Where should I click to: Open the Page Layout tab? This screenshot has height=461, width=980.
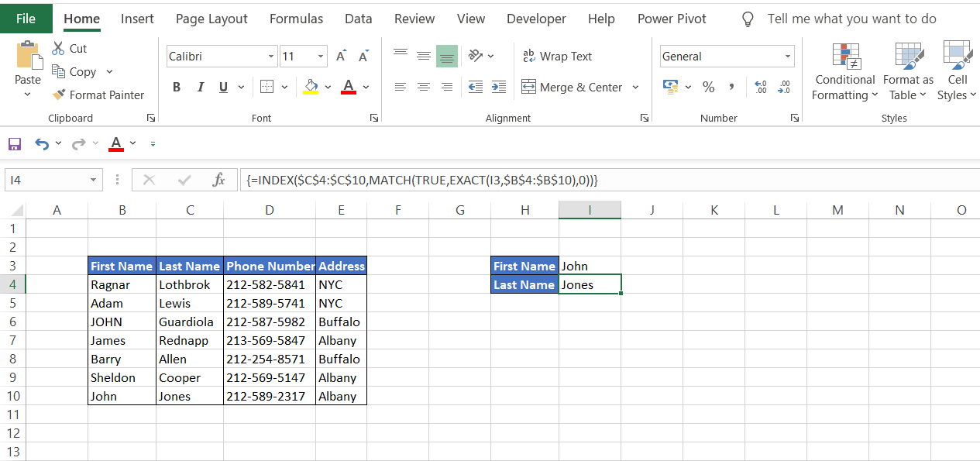pyautogui.click(x=211, y=19)
